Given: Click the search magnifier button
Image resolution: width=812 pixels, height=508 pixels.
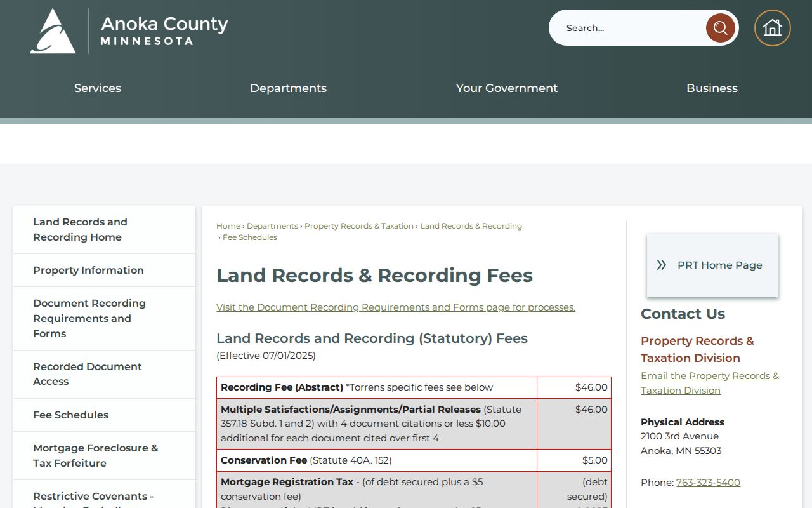Looking at the screenshot, I should 721,28.
